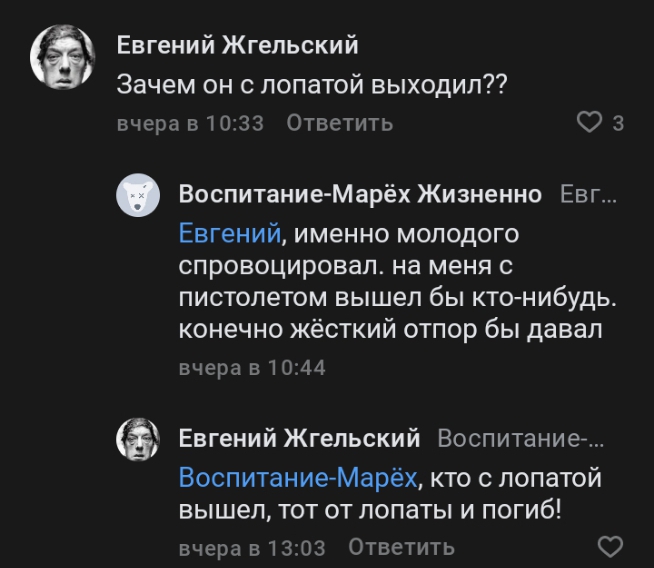Screen dimensions: 654x568
Task: Reply to the top comment from 10:33
Action: 339,123
